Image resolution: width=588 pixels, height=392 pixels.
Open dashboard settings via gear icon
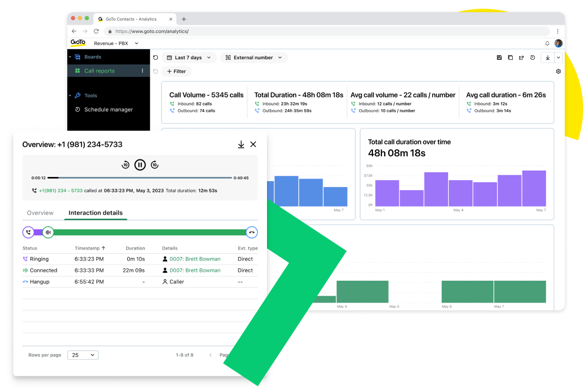558,72
